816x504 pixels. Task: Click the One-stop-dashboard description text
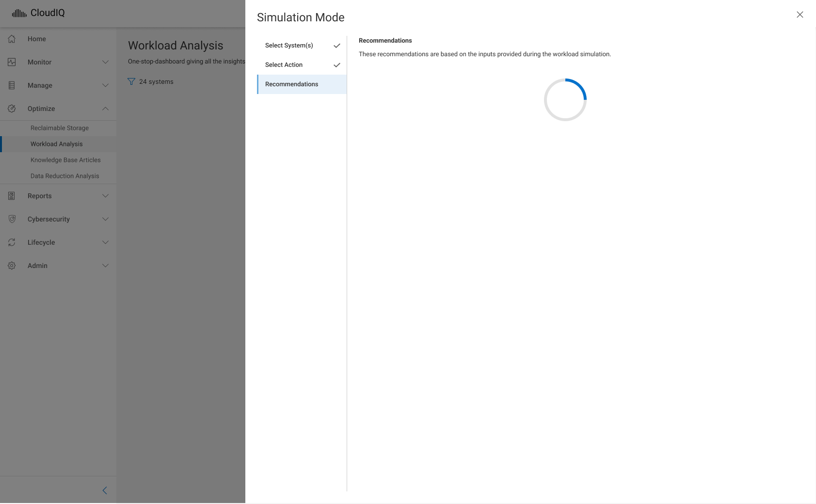pyautogui.click(x=187, y=62)
